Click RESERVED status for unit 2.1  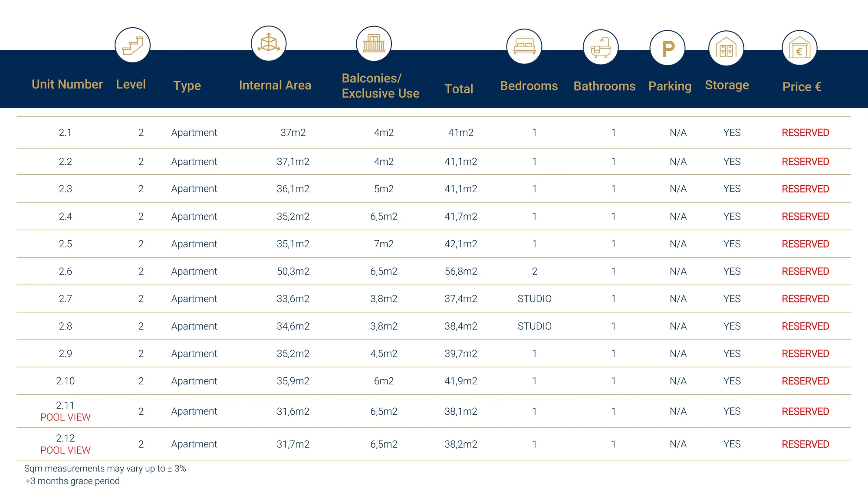point(805,133)
